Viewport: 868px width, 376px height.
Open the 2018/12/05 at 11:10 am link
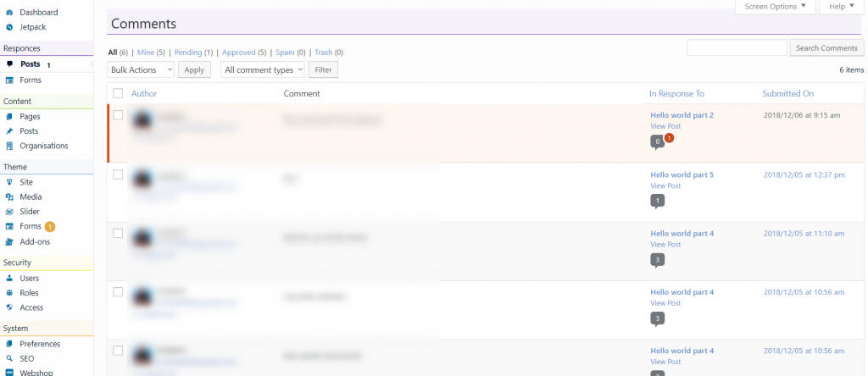click(x=804, y=234)
